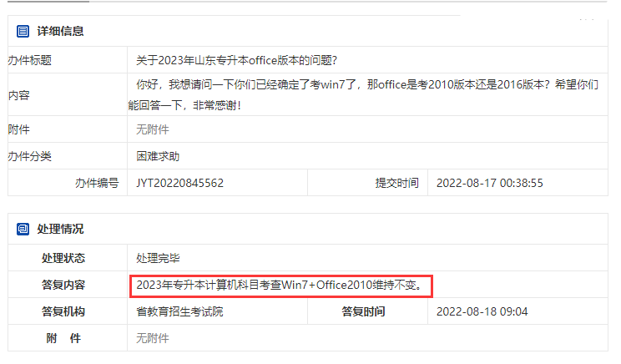Click the reply time 2022-08-18 09:04

click(x=482, y=311)
